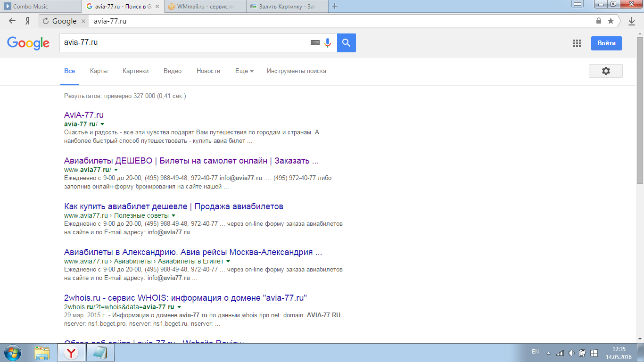Viewport: 644px width, 362px height.
Task: Click the Авиабилеты в Египет breadcrumb text
Action: tap(191, 261)
